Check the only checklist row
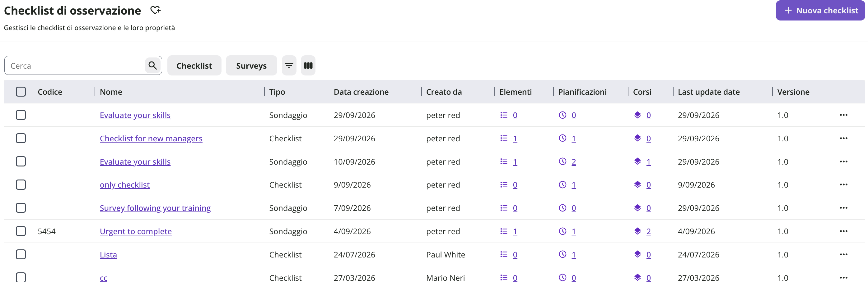868x282 pixels. click(21, 185)
